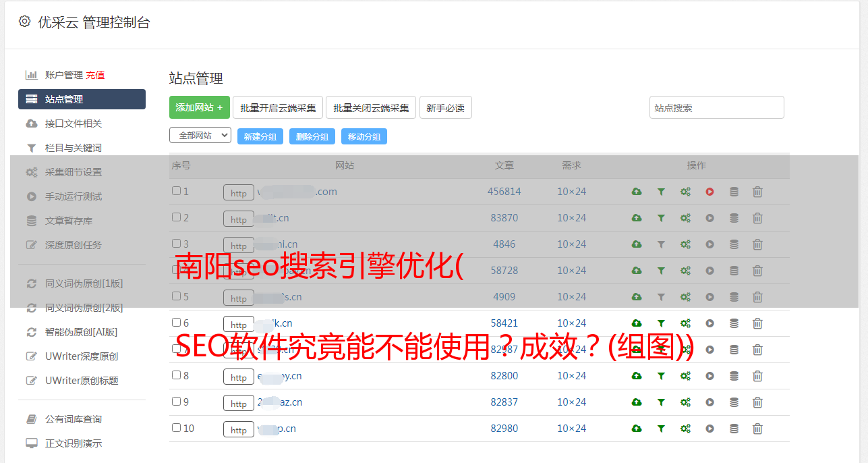
Task: Open article count 456814 link
Action: coord(504,192)
